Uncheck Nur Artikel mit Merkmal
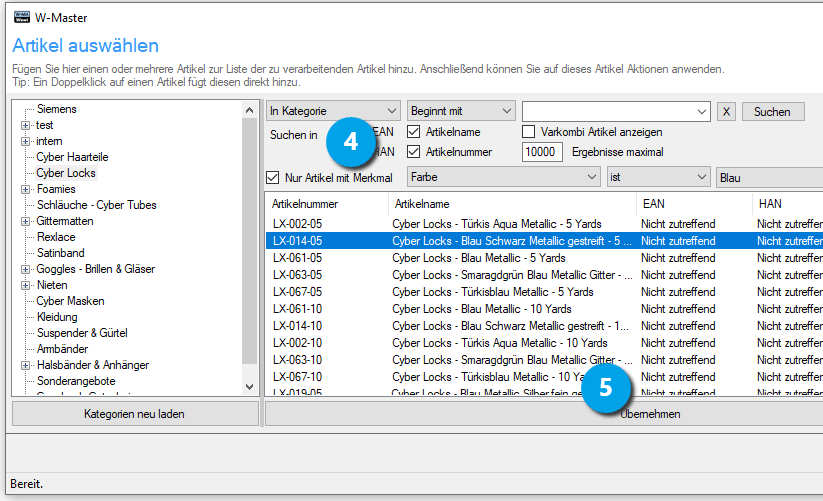 click(272, 177)
